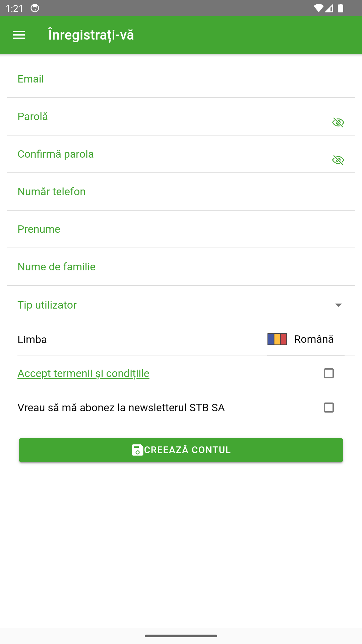The height and width of the screenshot is (644, 362).
Task: Open the Accept termenii și condițiile link
Action: 83,373
